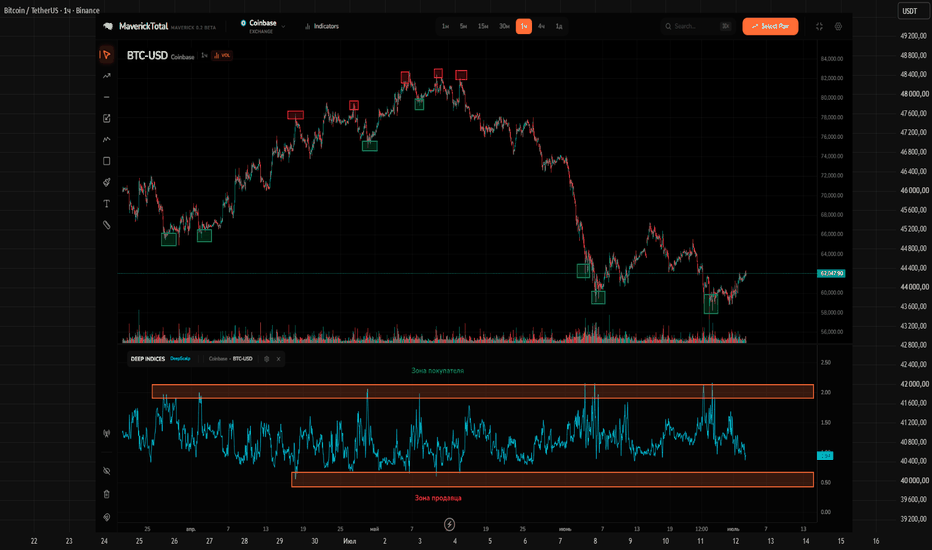Viewport: 932px width, 550px height.
Task: Click the MaverickTotal logo
Action: (x=136, y=26)
